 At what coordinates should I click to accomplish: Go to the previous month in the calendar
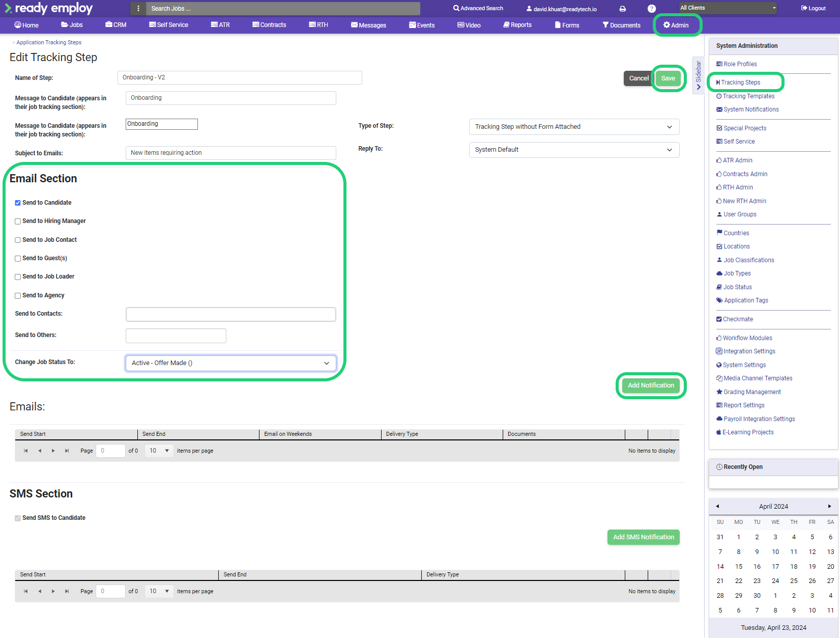[x=717, y=506]
